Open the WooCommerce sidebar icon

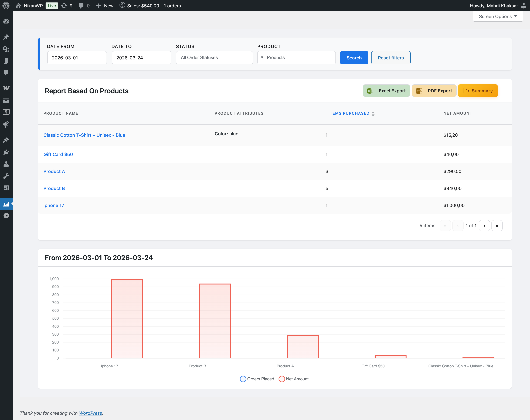[6, 88]
